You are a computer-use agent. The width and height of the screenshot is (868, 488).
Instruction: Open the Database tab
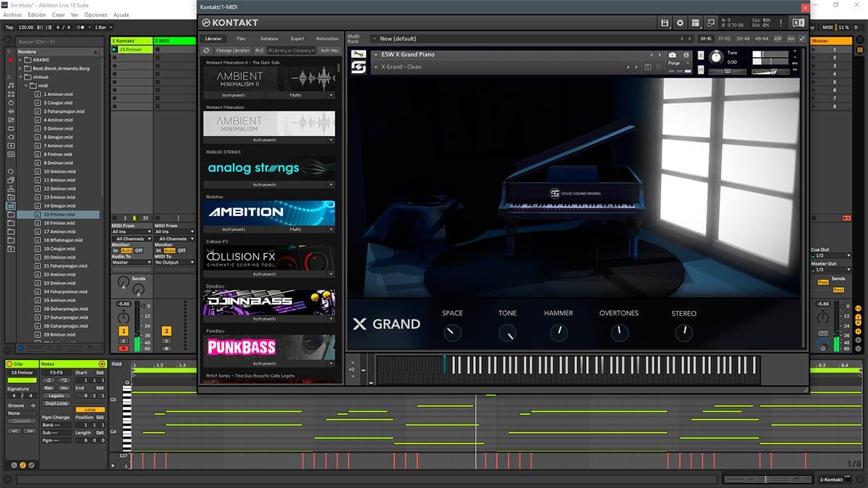[269, 38]
